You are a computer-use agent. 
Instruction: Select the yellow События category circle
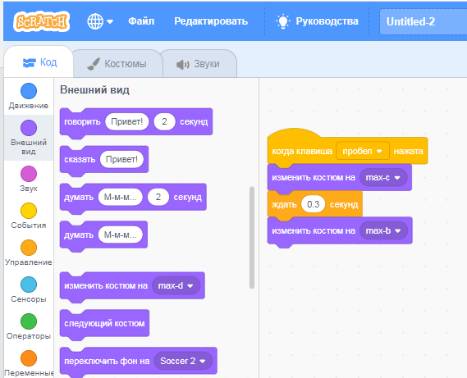(29, 211)
